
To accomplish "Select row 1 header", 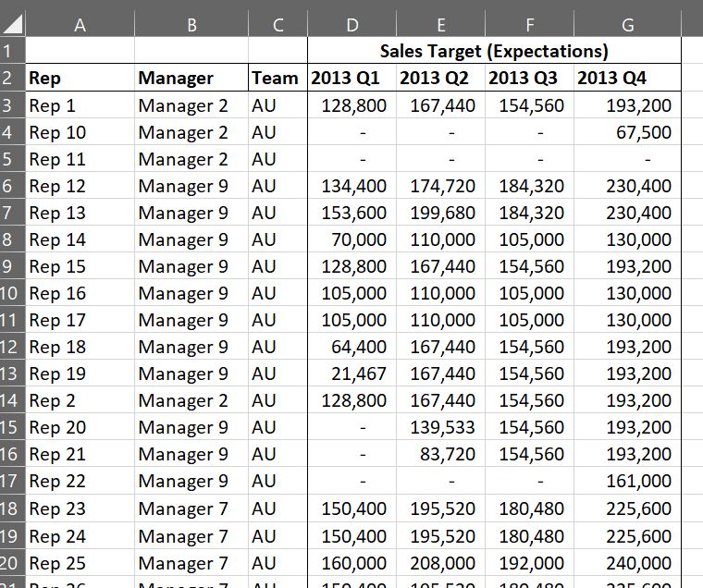I will tap(13, 50).
